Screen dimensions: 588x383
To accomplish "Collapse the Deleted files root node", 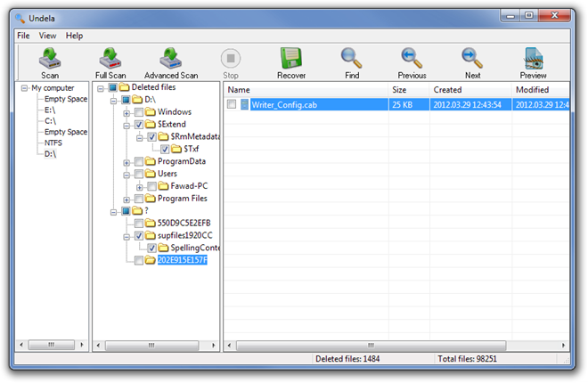I will click(100, 89).
